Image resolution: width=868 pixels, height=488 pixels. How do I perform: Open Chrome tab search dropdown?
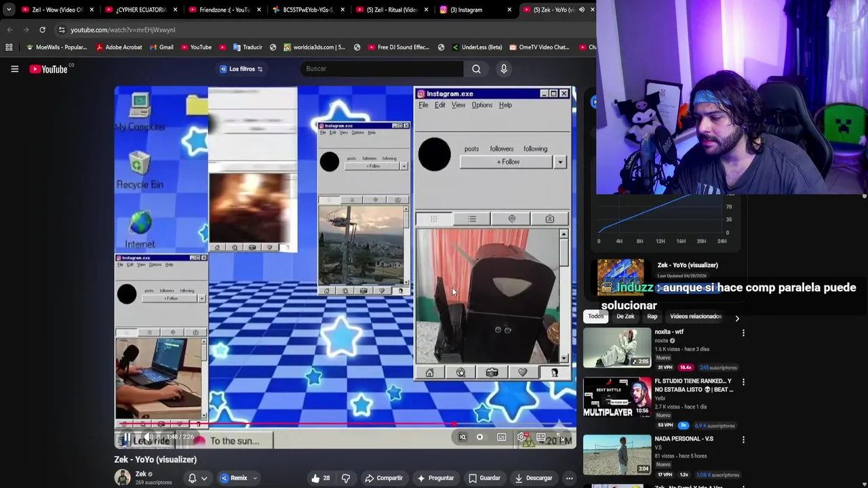(9, 9)
